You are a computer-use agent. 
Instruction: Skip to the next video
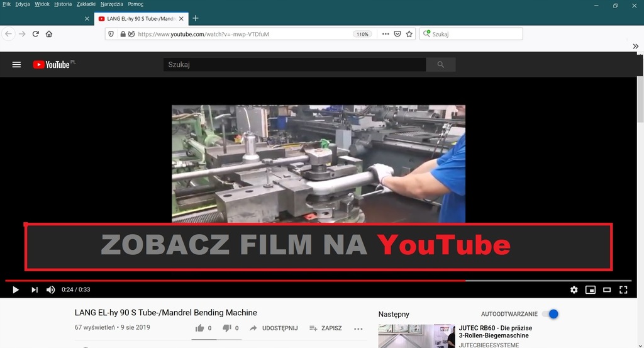point(35,289)
